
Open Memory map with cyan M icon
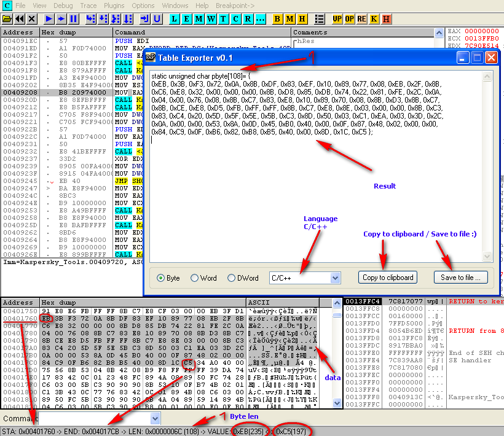point(199,19)
